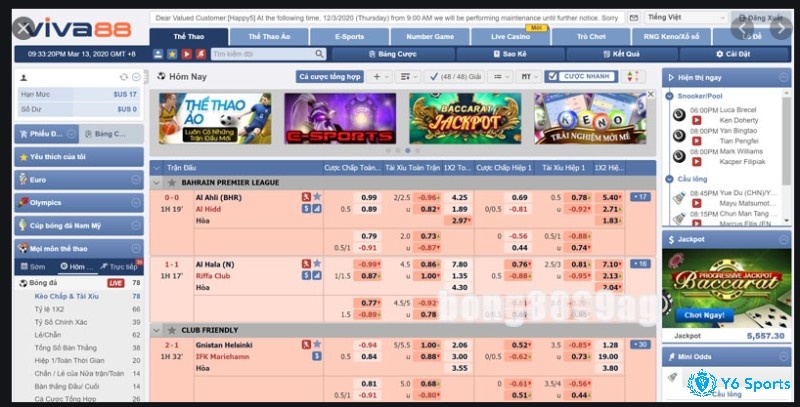Open the equals-sign line display dropdown
The height and width of the screenshot is (407, 800).
click(500, 77)
